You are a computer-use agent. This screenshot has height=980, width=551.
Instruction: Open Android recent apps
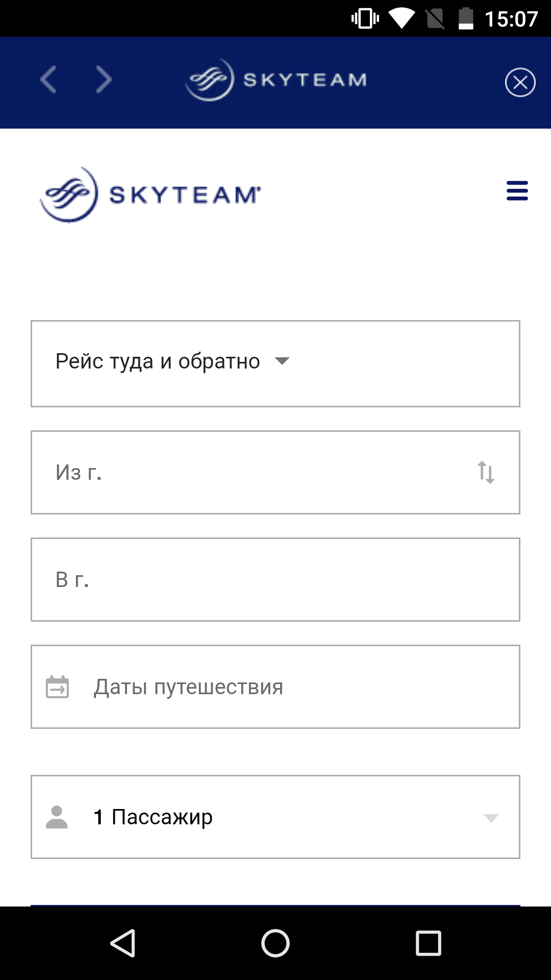tap(428, 943)
